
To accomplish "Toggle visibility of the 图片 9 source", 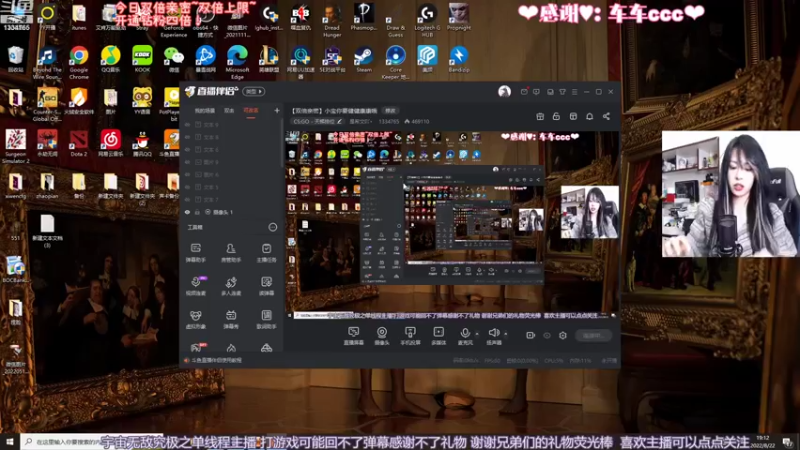I will coord(187,162).
